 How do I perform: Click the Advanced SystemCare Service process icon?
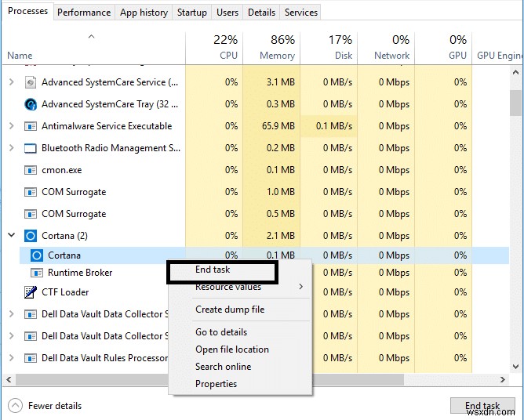pos(31,82)
